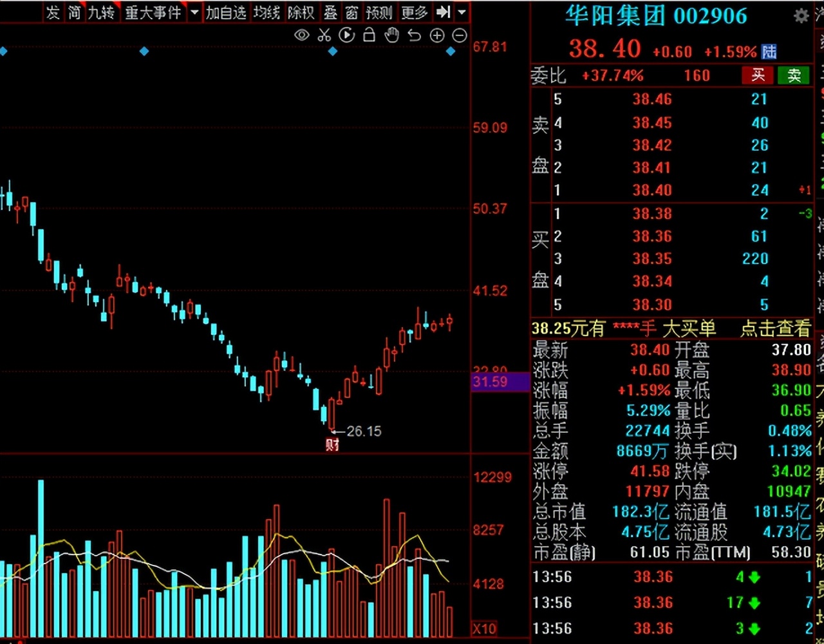Click the 内盘 value 10947

(x=789, y=491)
